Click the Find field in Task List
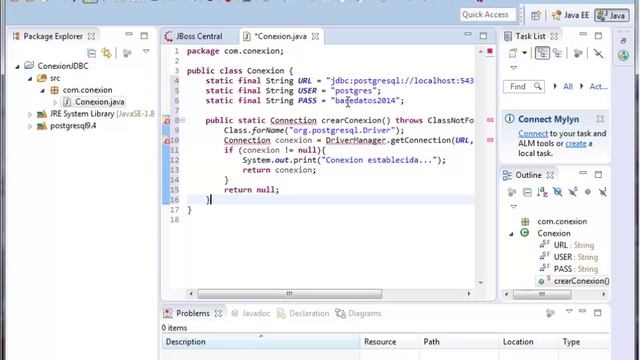Viewport: 640px width, 360px height. (x=524, y=87)
